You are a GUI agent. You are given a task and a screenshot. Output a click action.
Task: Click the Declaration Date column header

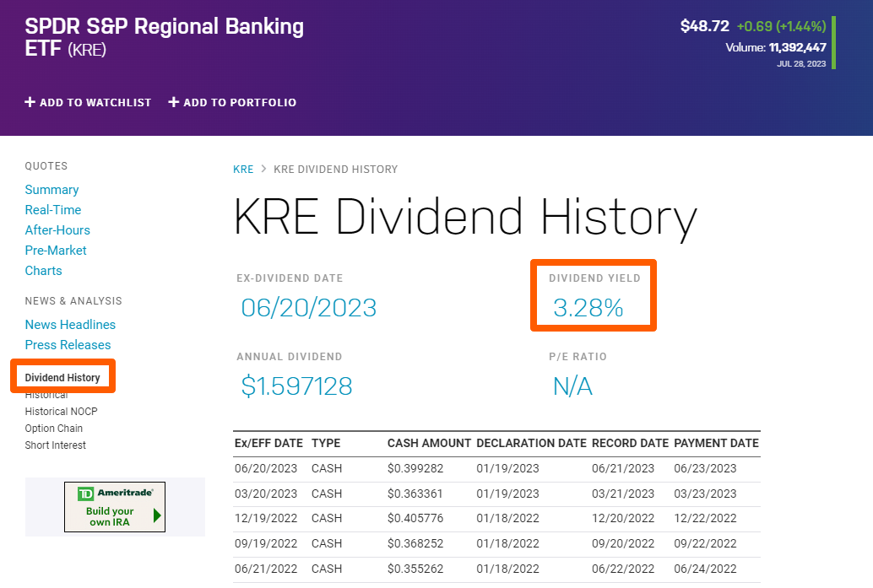pyautogui.click(x=532, y=444)
